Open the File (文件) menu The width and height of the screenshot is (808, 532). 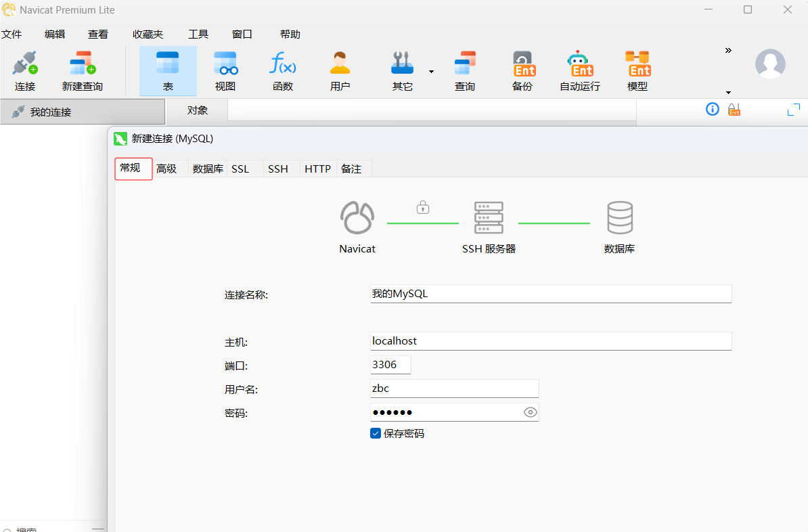click(12, 34)
